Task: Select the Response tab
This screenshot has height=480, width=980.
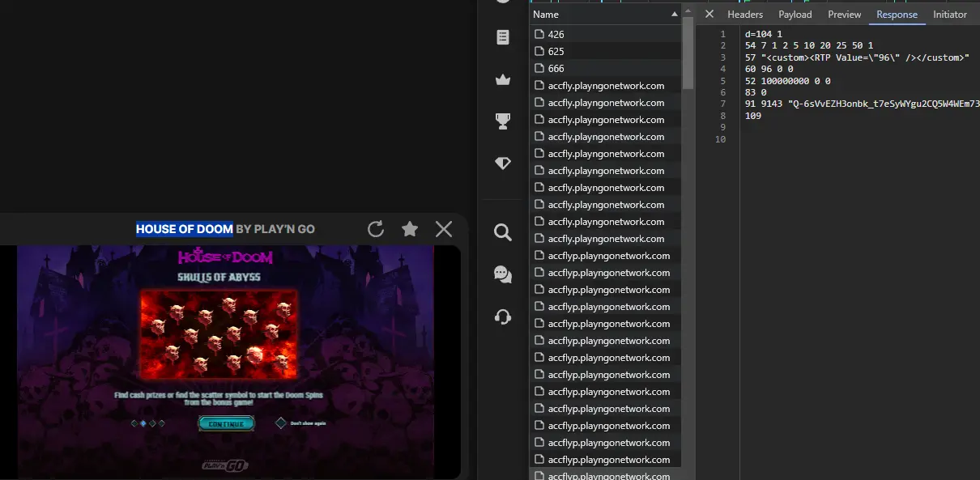Action: coord(897,15)
